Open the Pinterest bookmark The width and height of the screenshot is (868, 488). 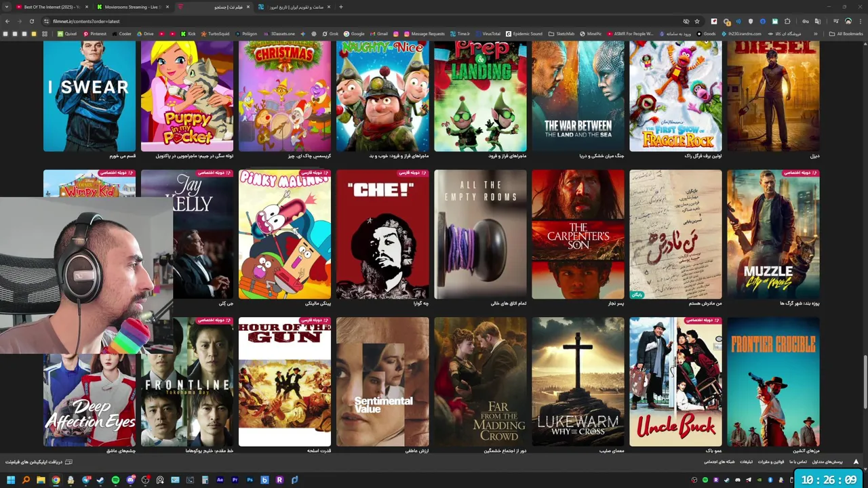[x=95, y=33]
